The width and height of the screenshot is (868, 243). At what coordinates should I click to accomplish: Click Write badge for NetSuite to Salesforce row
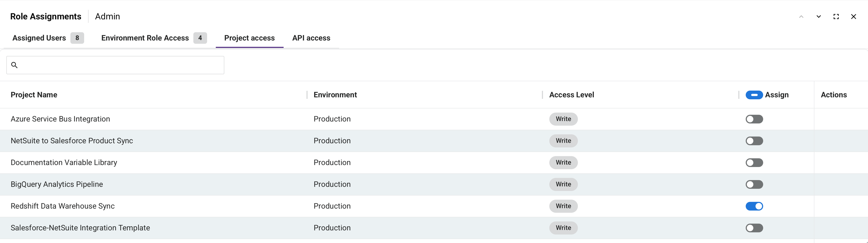coord(563,141)
